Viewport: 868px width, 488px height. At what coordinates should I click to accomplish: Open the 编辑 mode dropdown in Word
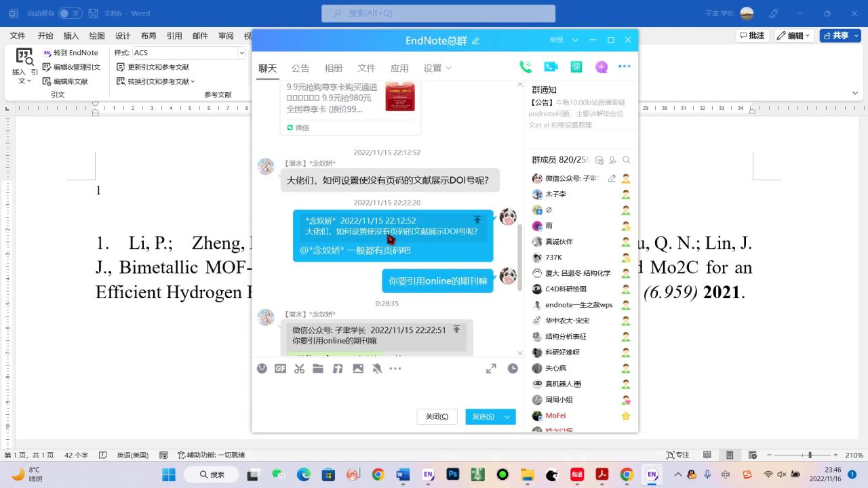coord(793,36)
